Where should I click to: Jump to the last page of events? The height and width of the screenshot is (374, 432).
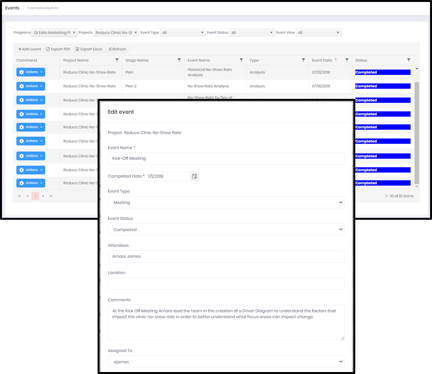pos(51,196)
